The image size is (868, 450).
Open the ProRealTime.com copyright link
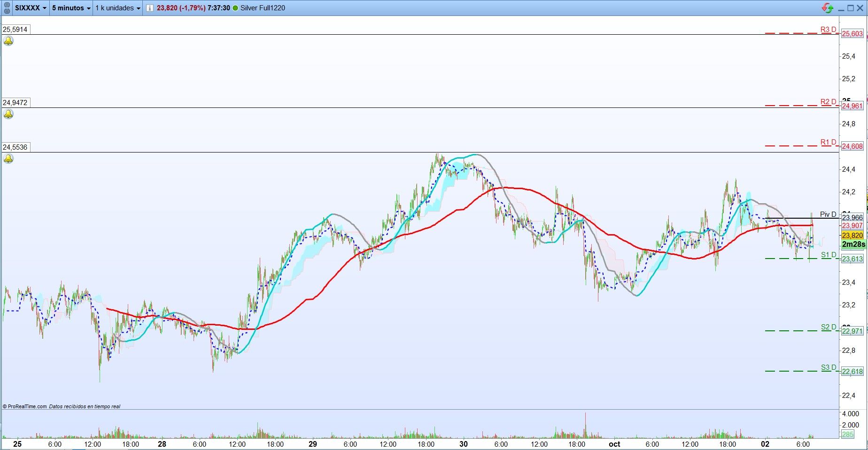[24, 406]
